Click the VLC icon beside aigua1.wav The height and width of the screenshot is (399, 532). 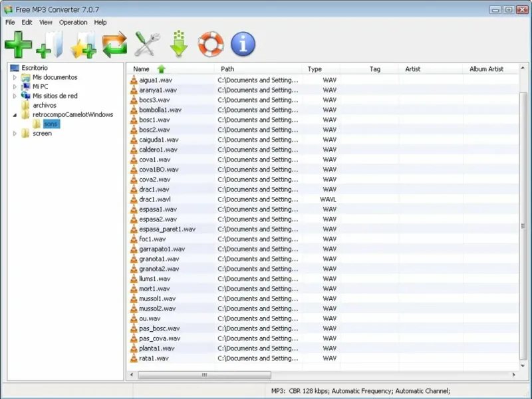(134, 80)
